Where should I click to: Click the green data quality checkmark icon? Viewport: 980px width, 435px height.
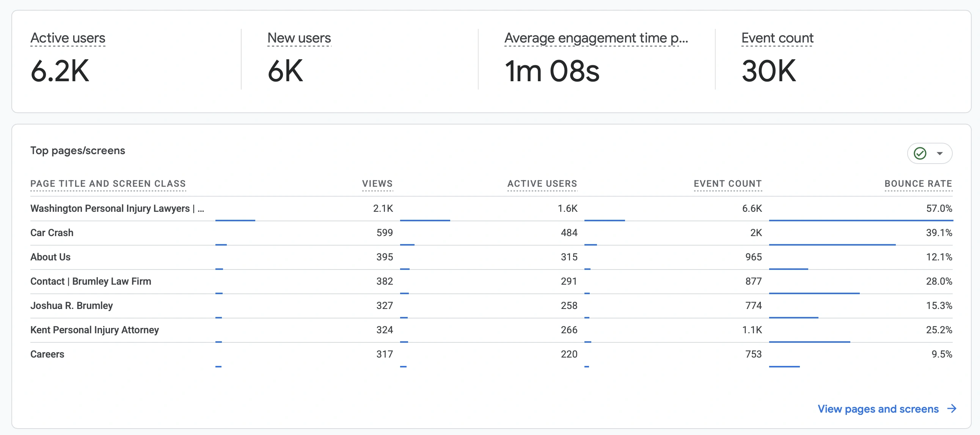point(920,153)
